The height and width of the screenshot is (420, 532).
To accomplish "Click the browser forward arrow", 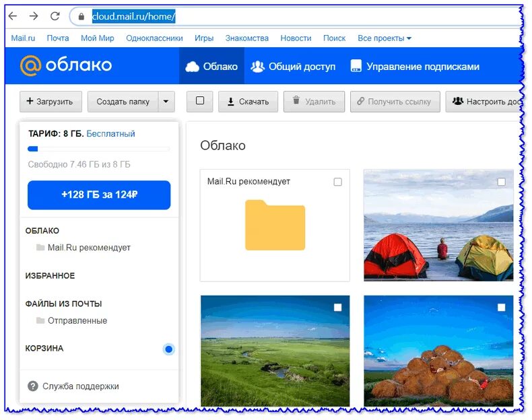I will [x=34, y=16].
